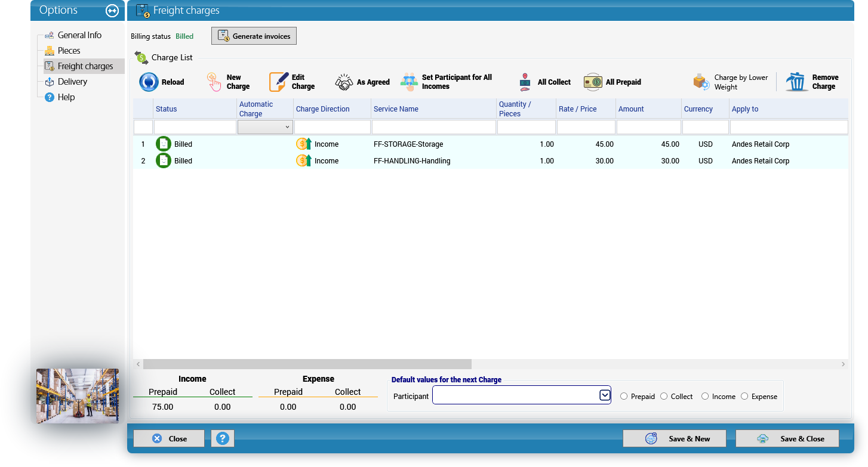Screen dimensions: 868x467
Task: Open General Info section
Action: point(79,35)
